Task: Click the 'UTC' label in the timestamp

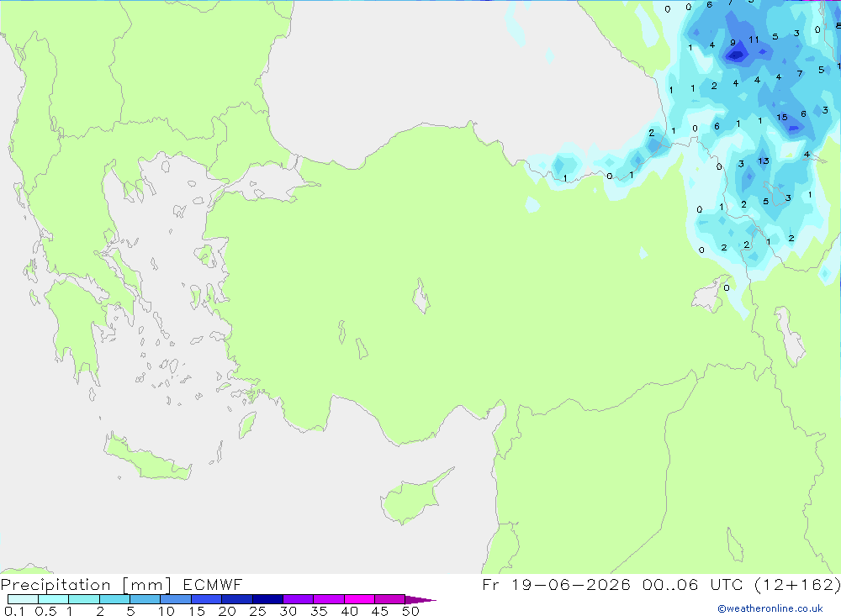Action: point(727,584)
